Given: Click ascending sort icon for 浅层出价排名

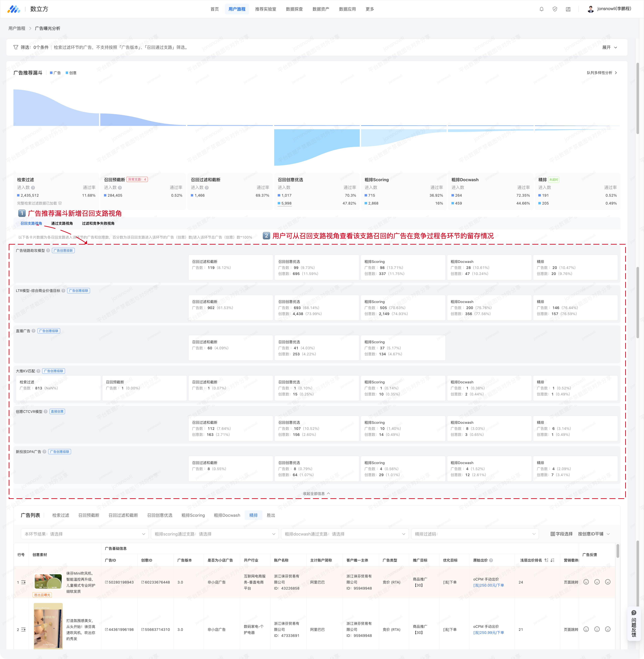Looking at the screenshot, I should point(546,560).
